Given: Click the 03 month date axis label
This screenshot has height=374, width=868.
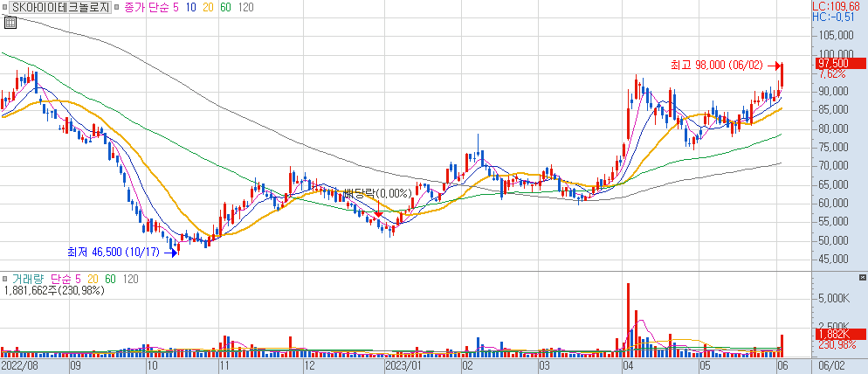Looking at the screenshot, I should click(x=546, y=366).
